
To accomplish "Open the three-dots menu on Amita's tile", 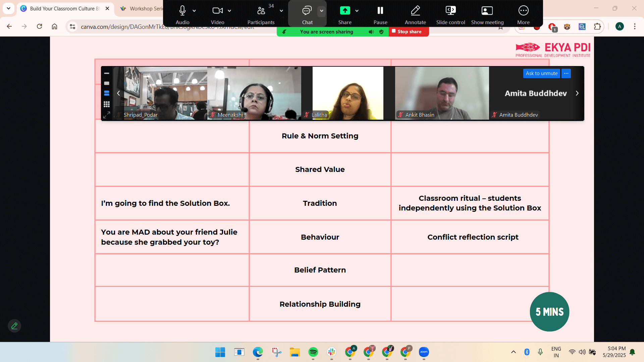I will tap(566, 73).
